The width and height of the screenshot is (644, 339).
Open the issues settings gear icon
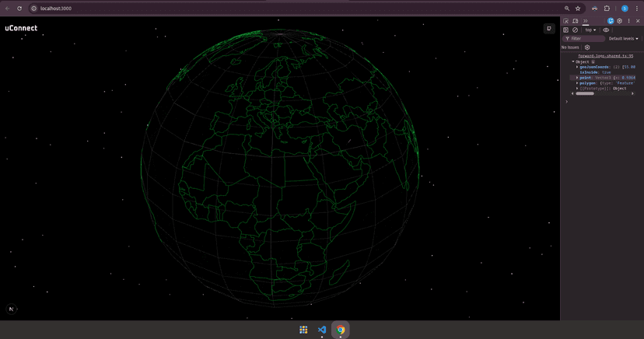[x=587, y=47]
